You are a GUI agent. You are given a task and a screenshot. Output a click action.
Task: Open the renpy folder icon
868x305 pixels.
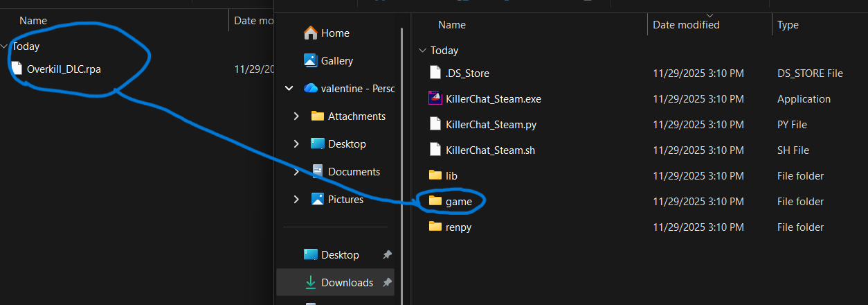(435, 227)
